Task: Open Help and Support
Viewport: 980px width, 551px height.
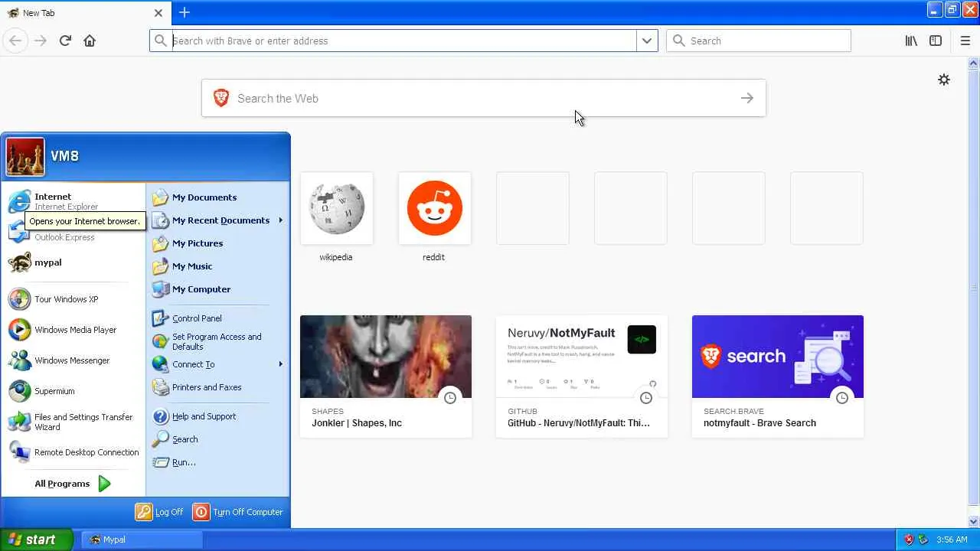Action: 217,416
